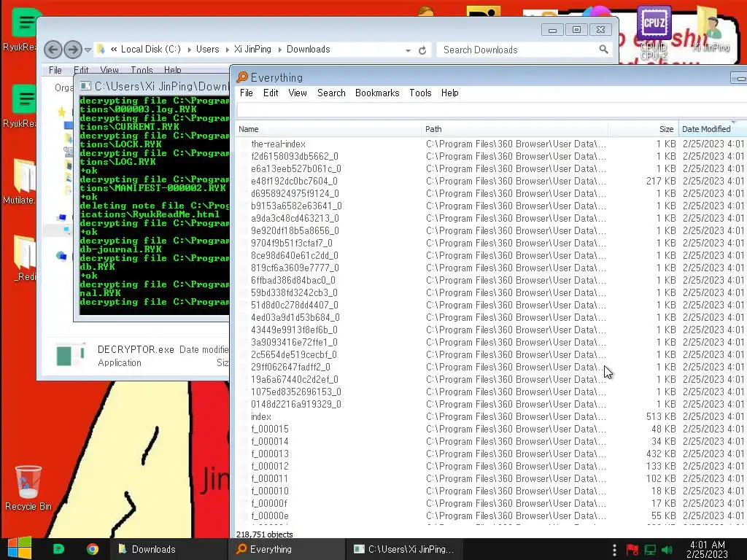Image resolution: width=747 pixels, height=560 pixels.
Task: Select the file 'the-real-index'
Action: click(x=278, y=144)
